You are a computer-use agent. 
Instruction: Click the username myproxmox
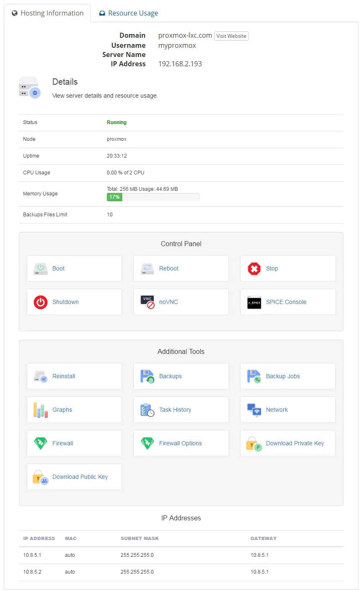(x=177, y=45)
